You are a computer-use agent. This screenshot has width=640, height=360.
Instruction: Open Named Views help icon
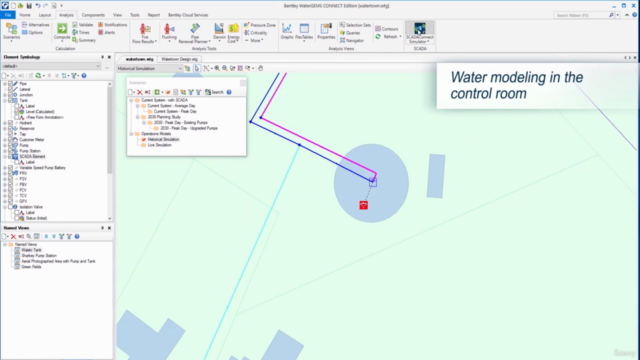[77, 236]
